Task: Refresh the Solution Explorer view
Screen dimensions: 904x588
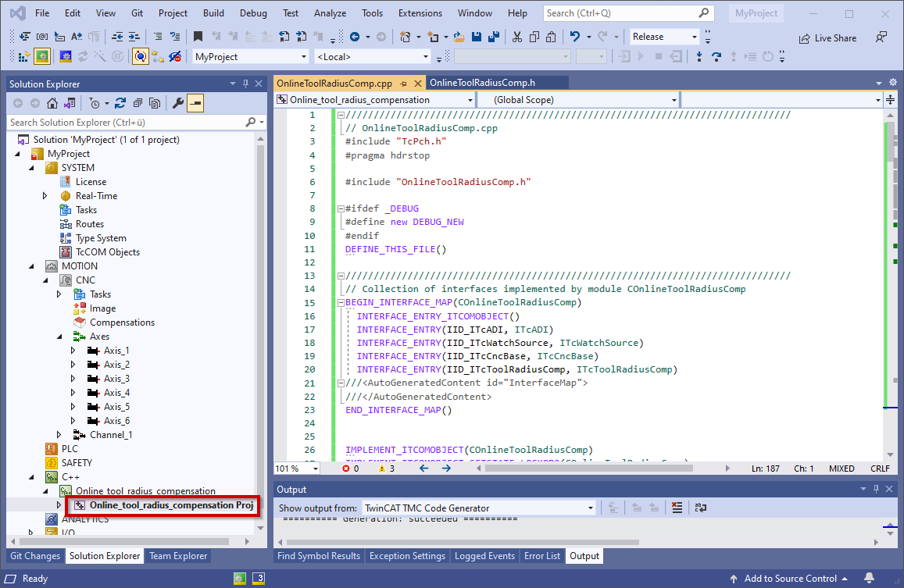Action: (x=120, y=102)
